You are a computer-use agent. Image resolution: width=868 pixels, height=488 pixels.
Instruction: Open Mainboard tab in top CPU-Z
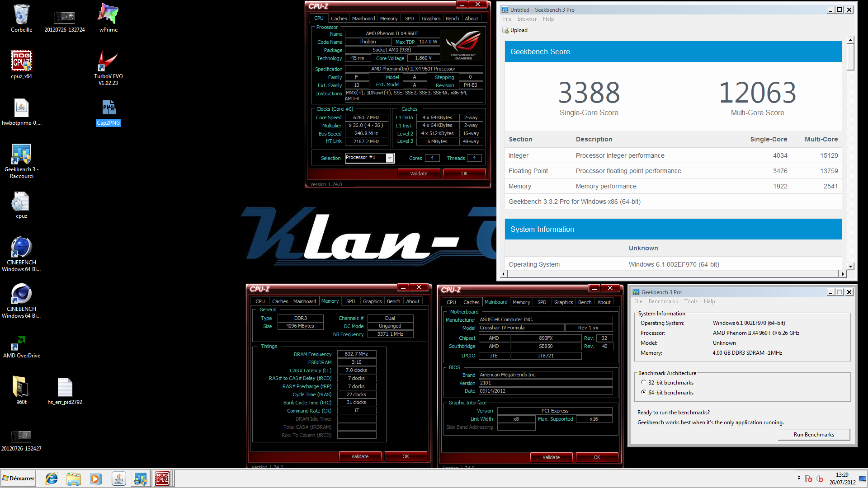click(x=363, y=19)
